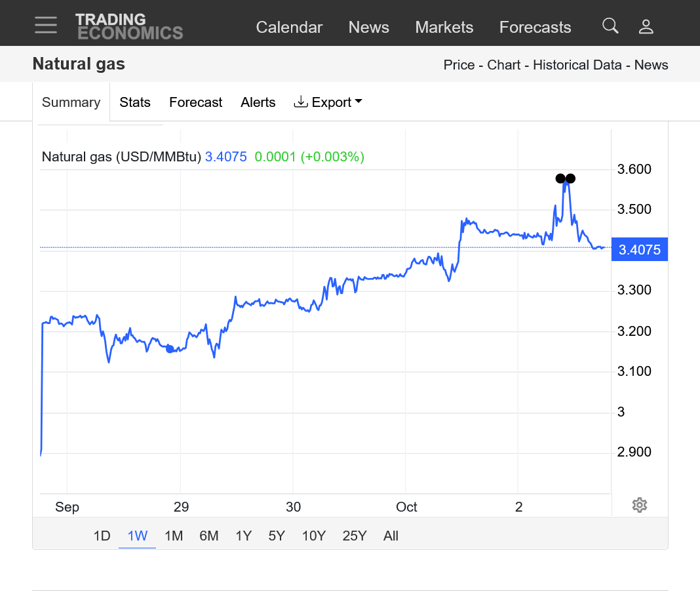700x591 pixels.
Task: Open the hamburger navigation menu
Action: [46, 25]
